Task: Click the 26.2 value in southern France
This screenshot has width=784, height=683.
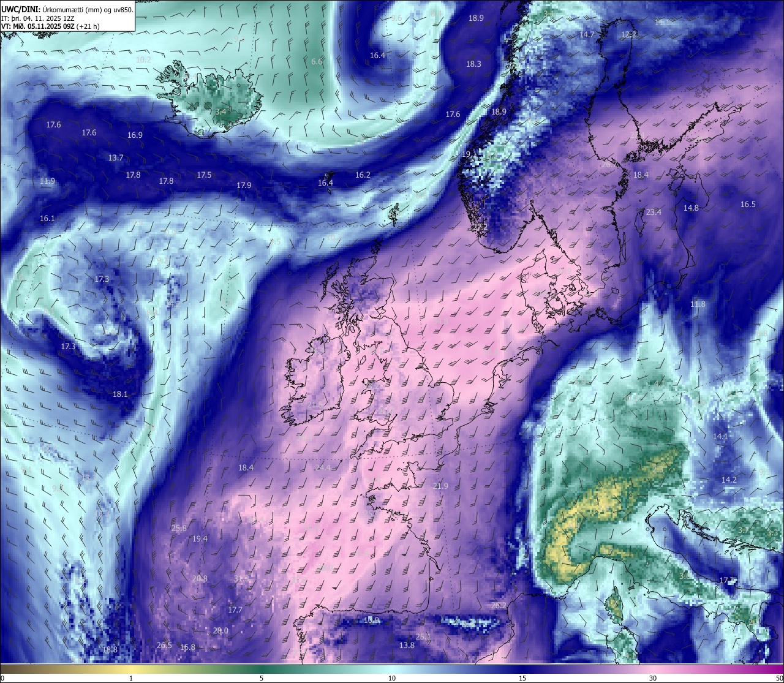Action: [x=499, y=605]
